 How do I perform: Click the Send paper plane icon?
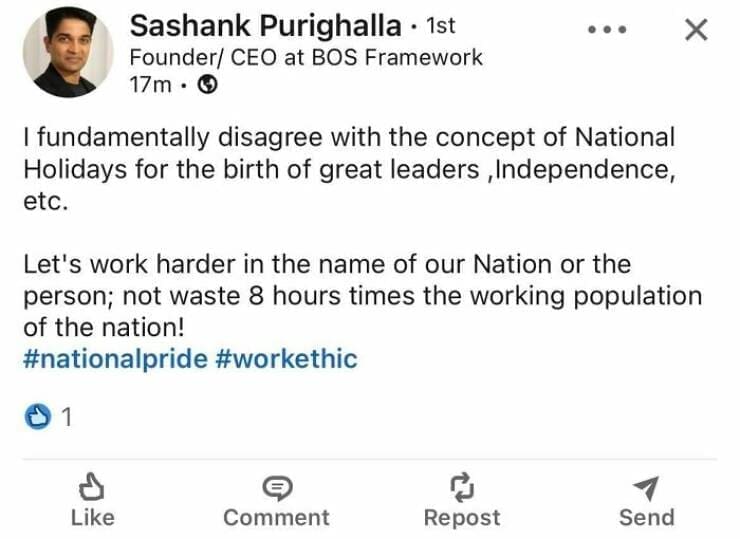[x=646, y=487]
